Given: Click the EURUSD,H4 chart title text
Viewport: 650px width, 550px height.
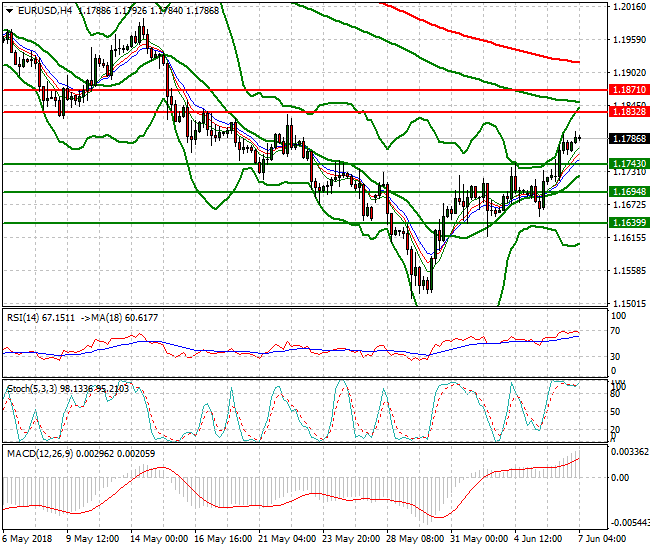Looking at the screenshot, I should (38, 10).
